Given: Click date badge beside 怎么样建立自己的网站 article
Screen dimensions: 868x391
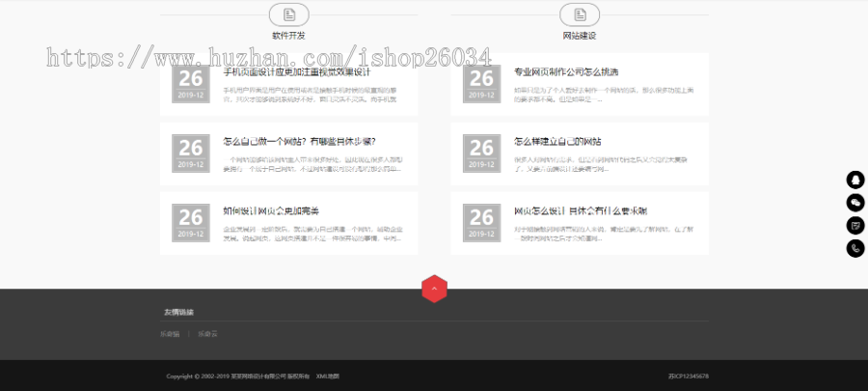Looking at the screenshot, I should pyautogui.click(x=481, y=154).
